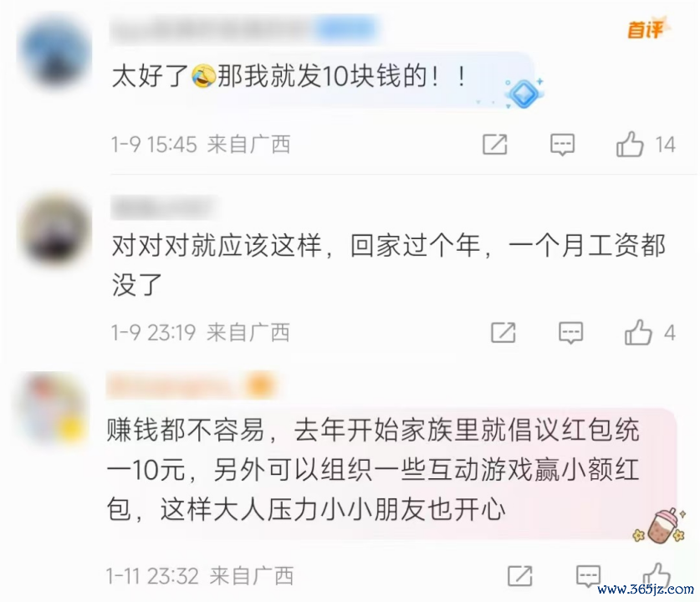Open the third commenter's avatar with yellow badge
The width and height of the screenshot is (700, 602).
pyautogui.click(x=55, y=408)
